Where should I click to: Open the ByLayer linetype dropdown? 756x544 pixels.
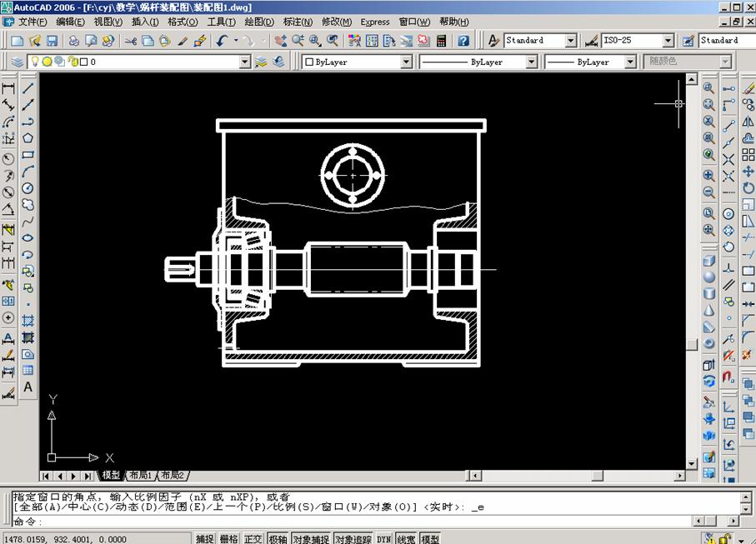[529, 61]
